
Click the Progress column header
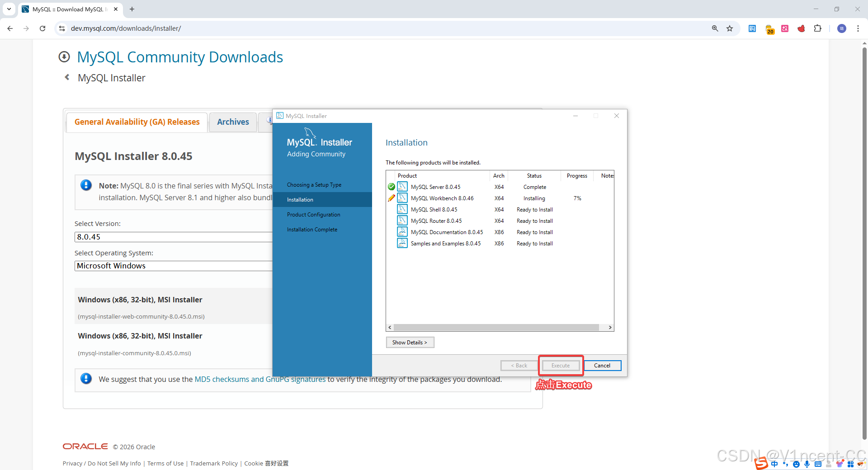577,176
